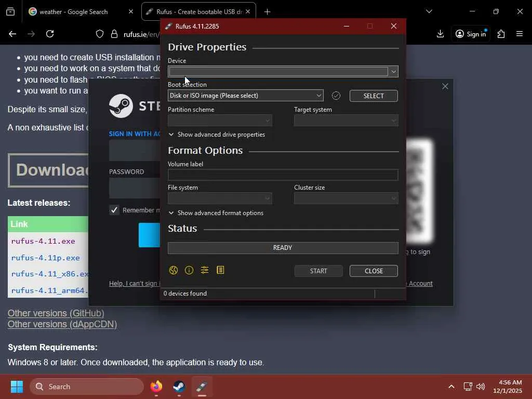The width and height of the screenshot is (532, 399).
Task: Click the Firefox Sign in button
Action: pyautogui.click(x=471, y=34)
